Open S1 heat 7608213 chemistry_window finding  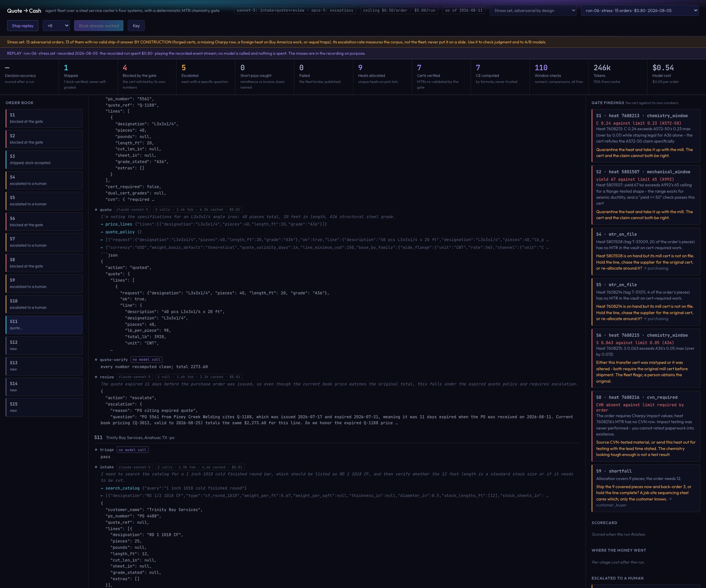[x=646, y=136]
